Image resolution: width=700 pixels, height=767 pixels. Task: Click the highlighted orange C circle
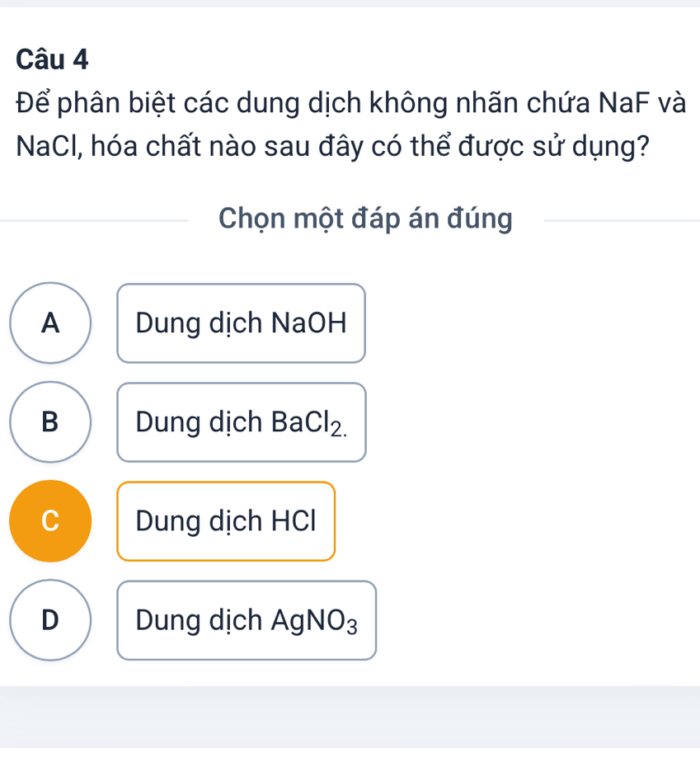(50, 521)
